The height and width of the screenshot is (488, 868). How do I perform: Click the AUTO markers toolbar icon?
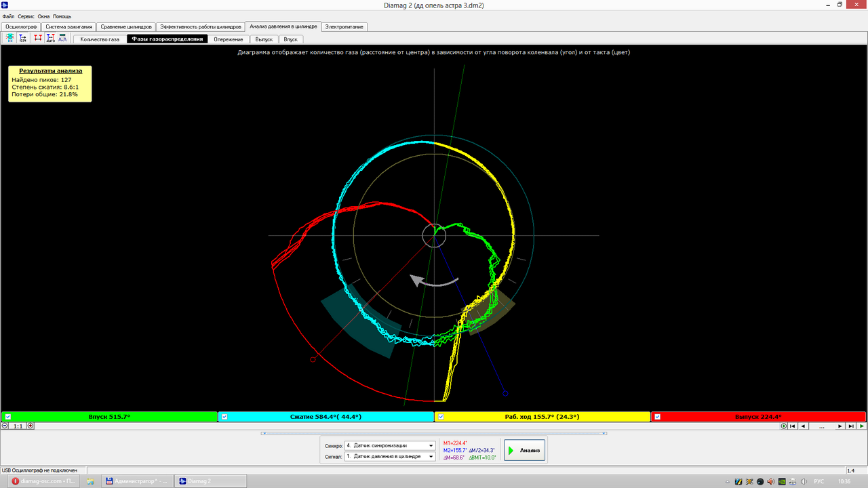(51, 39)
